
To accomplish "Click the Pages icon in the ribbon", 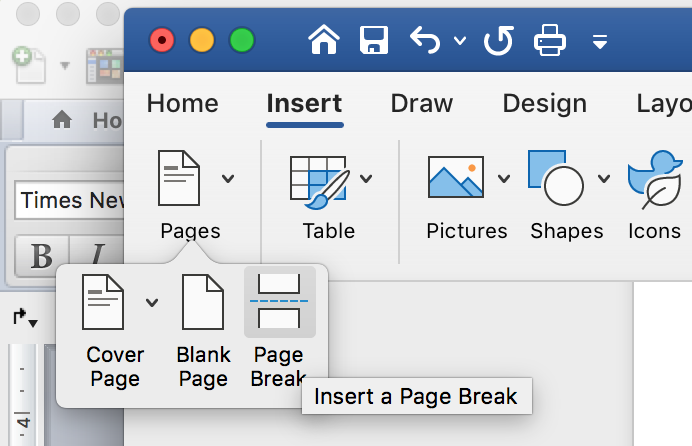I will pyautogui.click(x=179, y=178).
